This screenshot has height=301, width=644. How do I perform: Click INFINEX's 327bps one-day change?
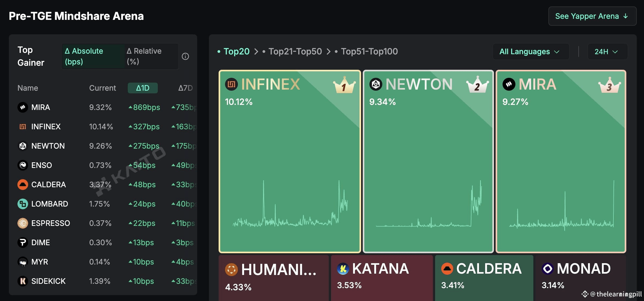click(x=144, y=127)
